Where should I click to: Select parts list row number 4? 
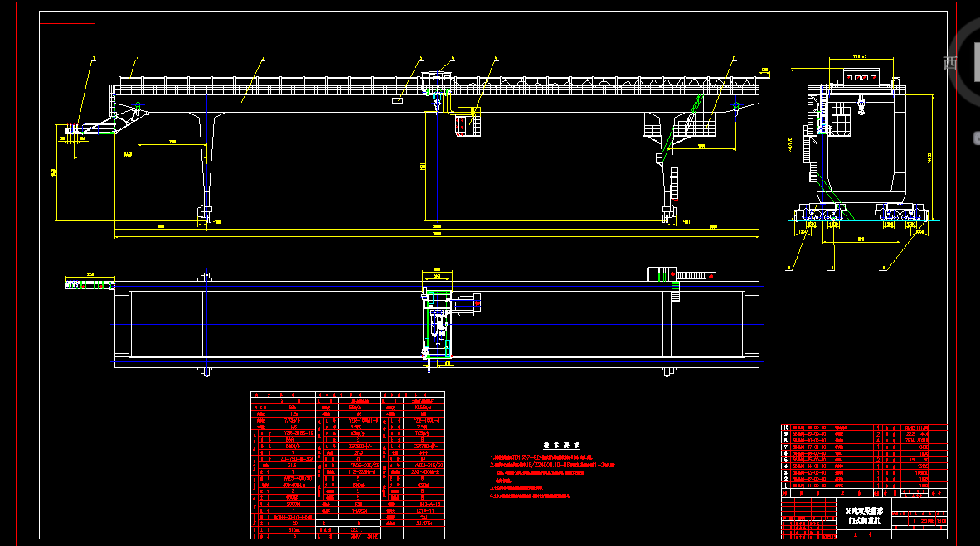pos(865,466)
